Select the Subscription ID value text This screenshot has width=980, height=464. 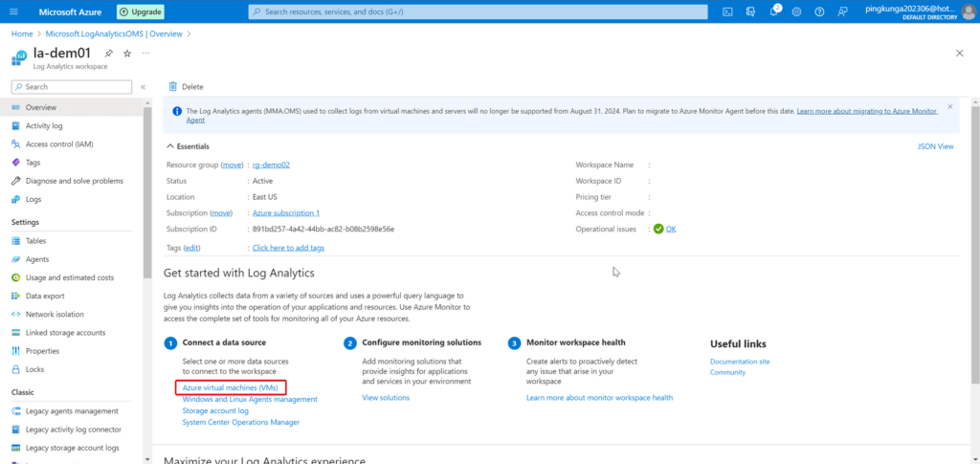pyautogui.click(x=323, y=230)
